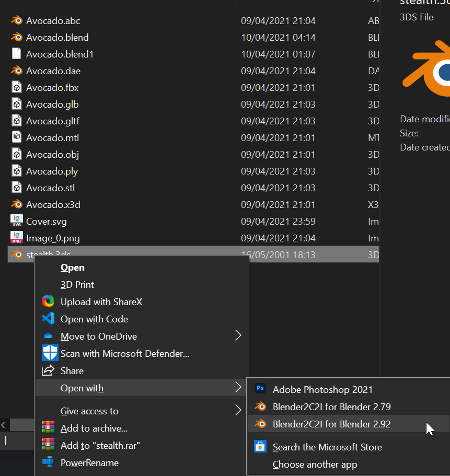Viewport: 450px width, 476px height.
Task: Select the Cover.svg file name
Action: click(47, 222)
